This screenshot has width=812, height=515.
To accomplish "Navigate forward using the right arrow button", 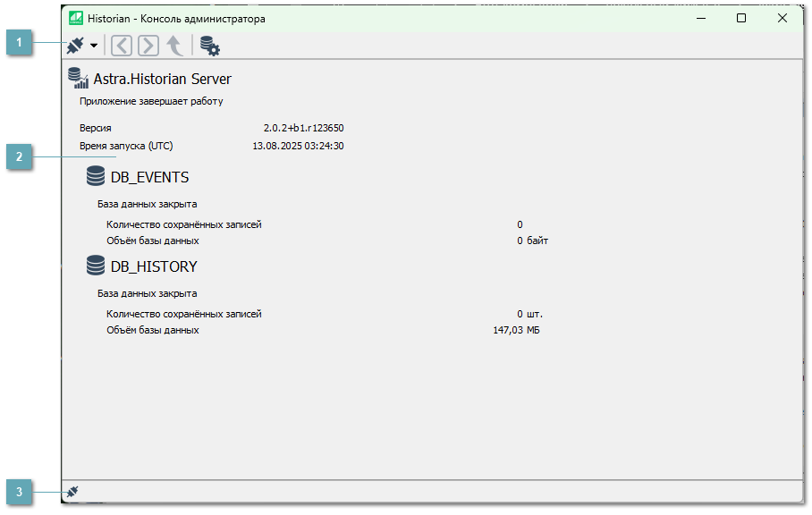I will pyautogui.click(x=148, y=45).
